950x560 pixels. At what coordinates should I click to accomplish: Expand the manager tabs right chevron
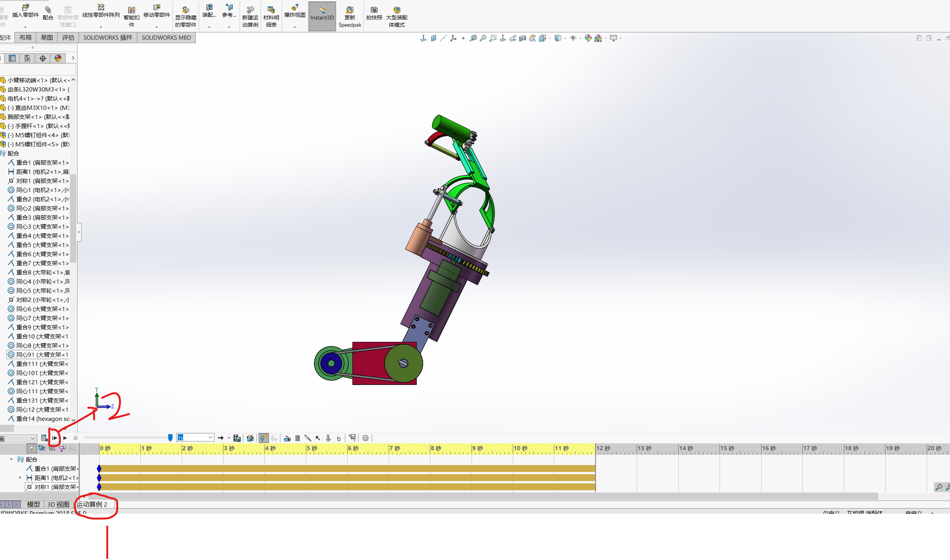pyautogui.click(x=73, y=58)
